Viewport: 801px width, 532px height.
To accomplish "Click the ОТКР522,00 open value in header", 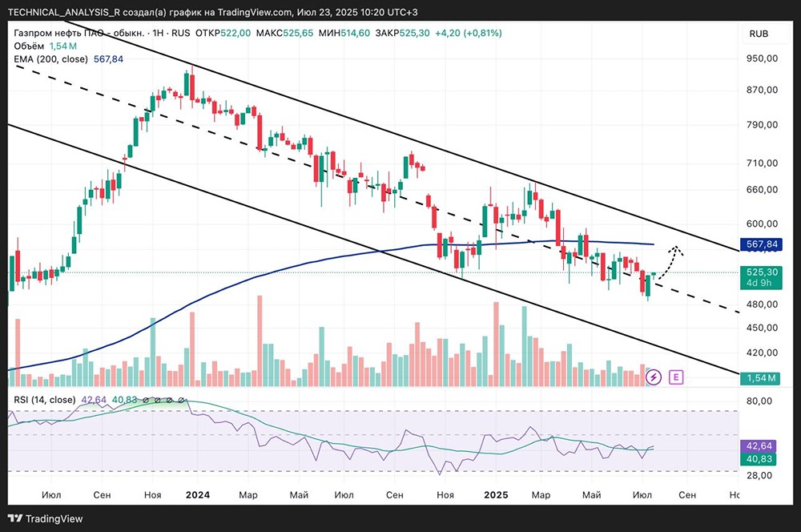I will coord(223,33).
